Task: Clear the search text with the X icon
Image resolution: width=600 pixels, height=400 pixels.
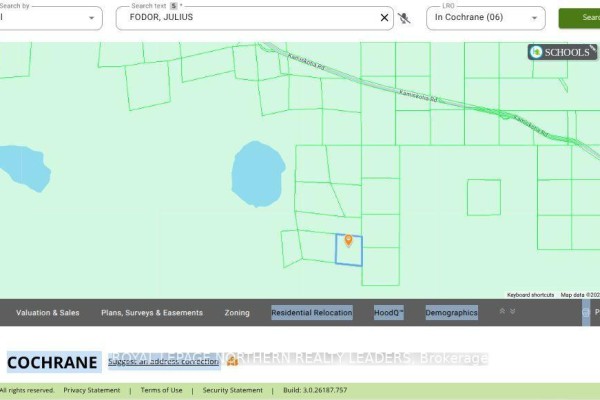Action: 384,18
